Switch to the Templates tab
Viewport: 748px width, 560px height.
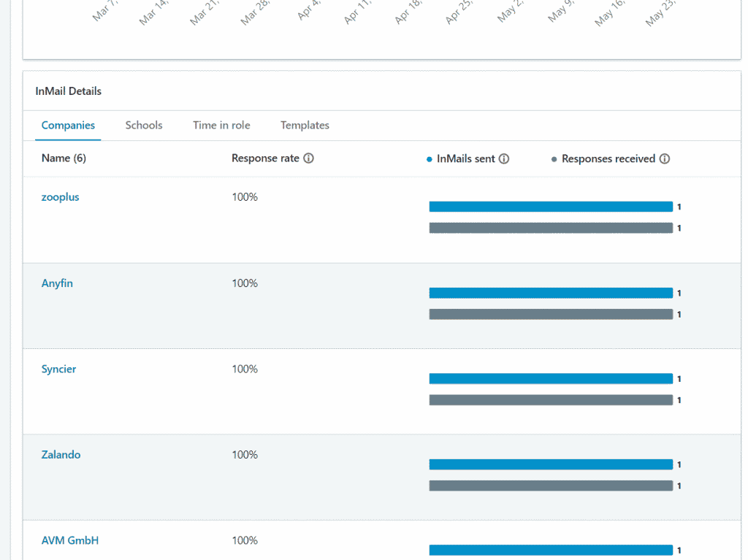coord(305,126)
